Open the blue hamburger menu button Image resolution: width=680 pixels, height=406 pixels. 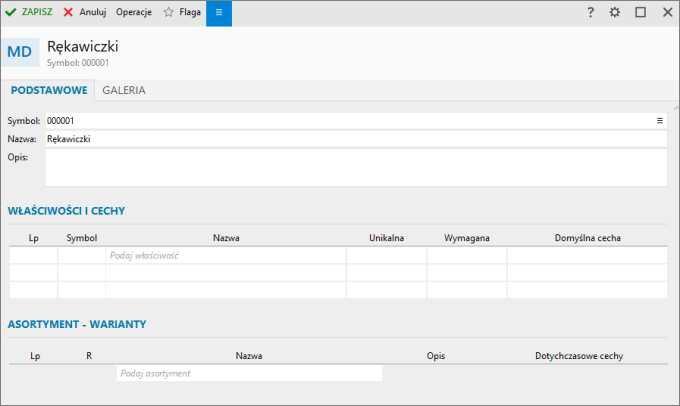tap(219, 12)
